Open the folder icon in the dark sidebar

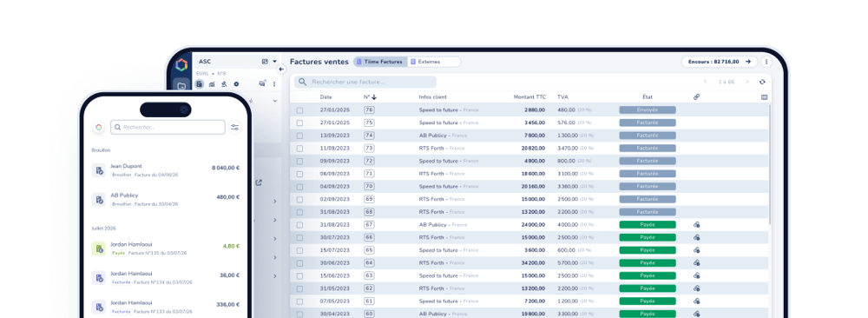coord(181,85)
